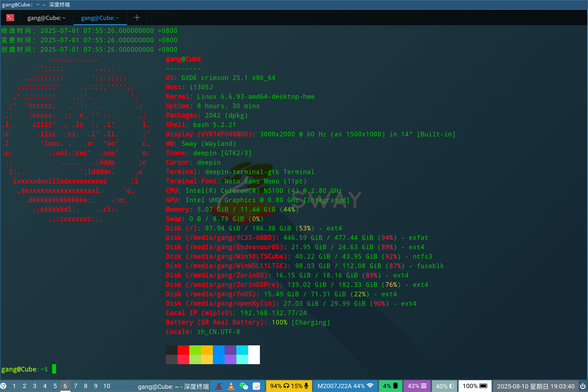Click the gang@Cube shell prompt
588x392 pixels.
[24, 369]
